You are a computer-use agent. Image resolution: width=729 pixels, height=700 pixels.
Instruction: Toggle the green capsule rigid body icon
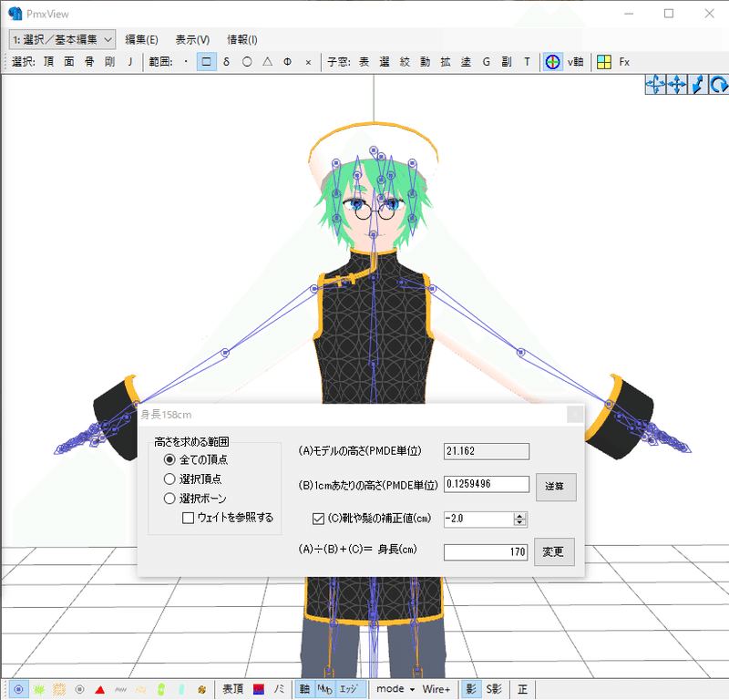[161, 689]
